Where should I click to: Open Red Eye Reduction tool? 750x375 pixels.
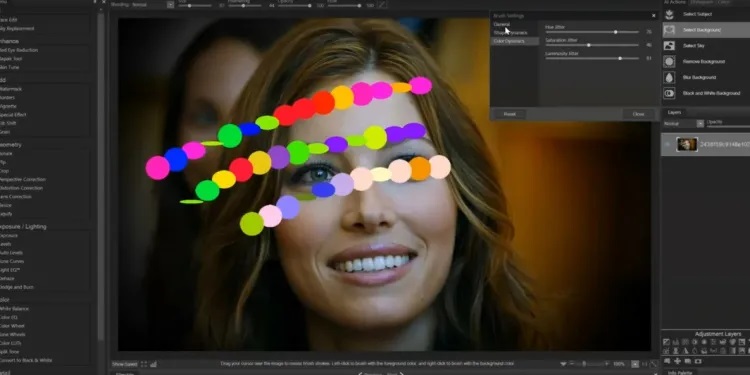click(18, 50)
